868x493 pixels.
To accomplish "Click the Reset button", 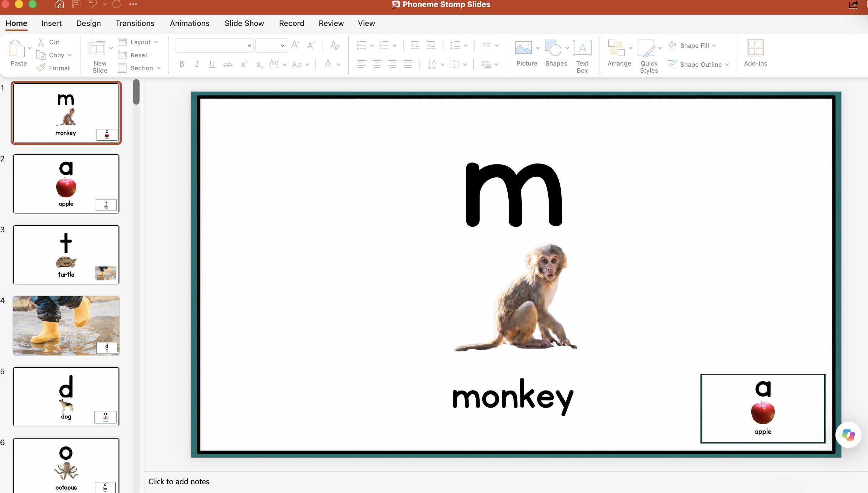I will coord(133,55).
